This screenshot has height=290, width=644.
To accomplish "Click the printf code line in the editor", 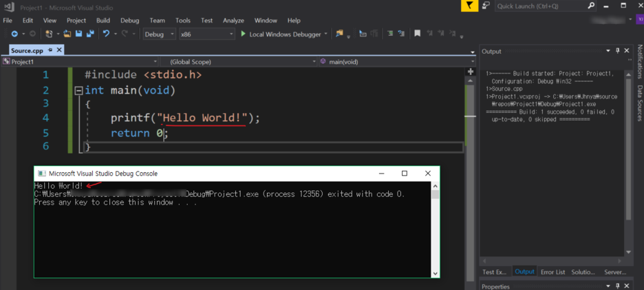I will click(185, 118).
